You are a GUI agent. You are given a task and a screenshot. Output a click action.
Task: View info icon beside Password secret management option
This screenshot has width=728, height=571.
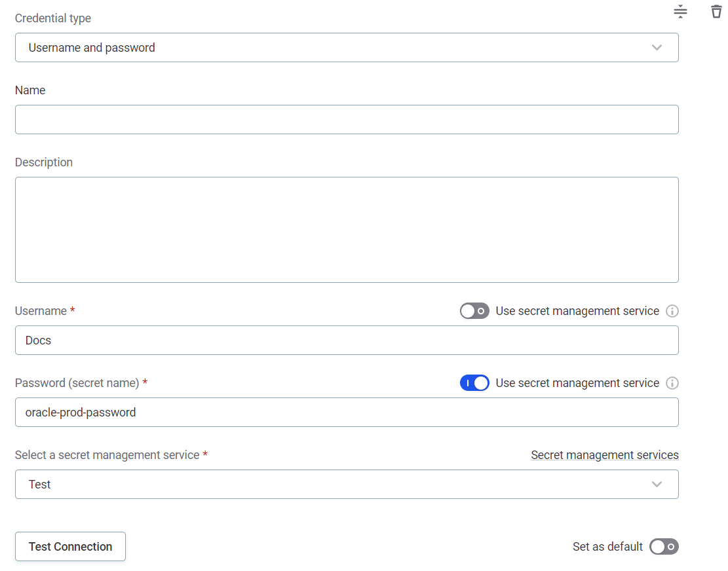[x=672, y=383]
